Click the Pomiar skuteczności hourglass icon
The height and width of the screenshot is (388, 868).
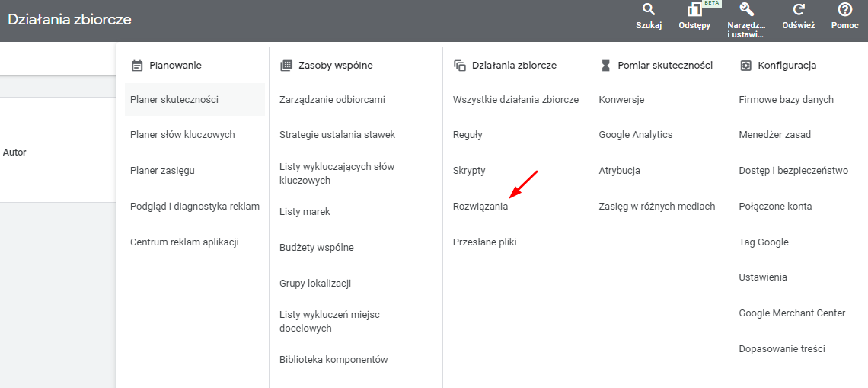coord(605,66)
